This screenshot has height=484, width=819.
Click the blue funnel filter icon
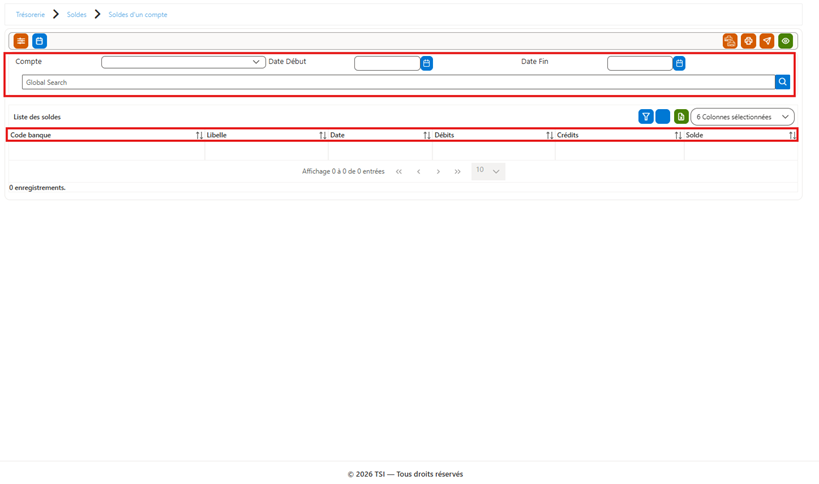click(x=646, y=116)
